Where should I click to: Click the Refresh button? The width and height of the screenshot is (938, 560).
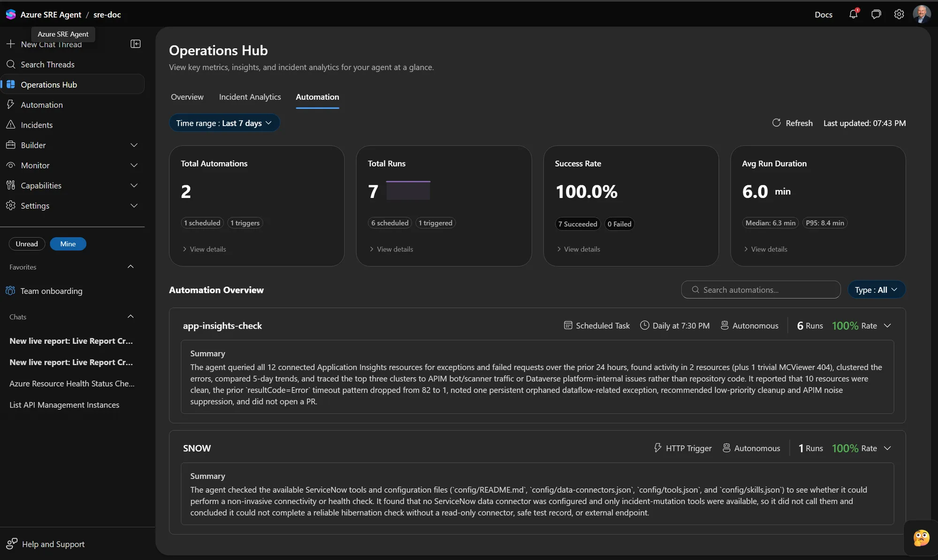click(x=793, y=123)
